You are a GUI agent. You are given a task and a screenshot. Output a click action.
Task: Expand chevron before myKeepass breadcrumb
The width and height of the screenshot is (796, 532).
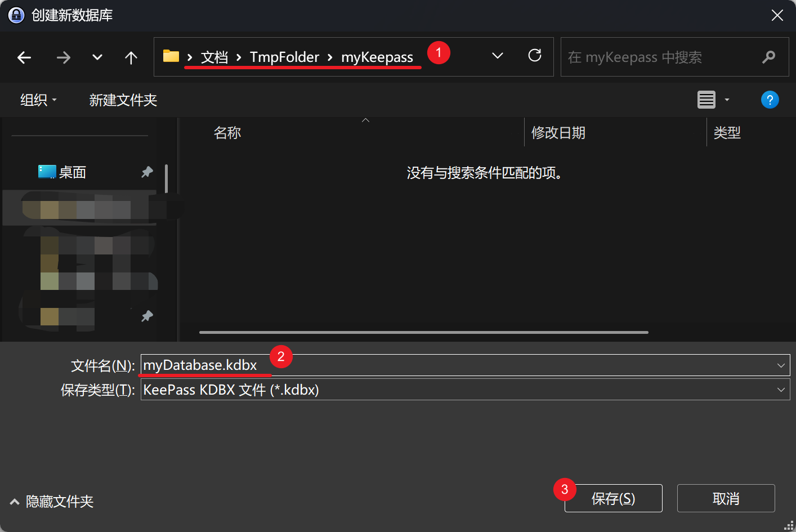point(330,57)
